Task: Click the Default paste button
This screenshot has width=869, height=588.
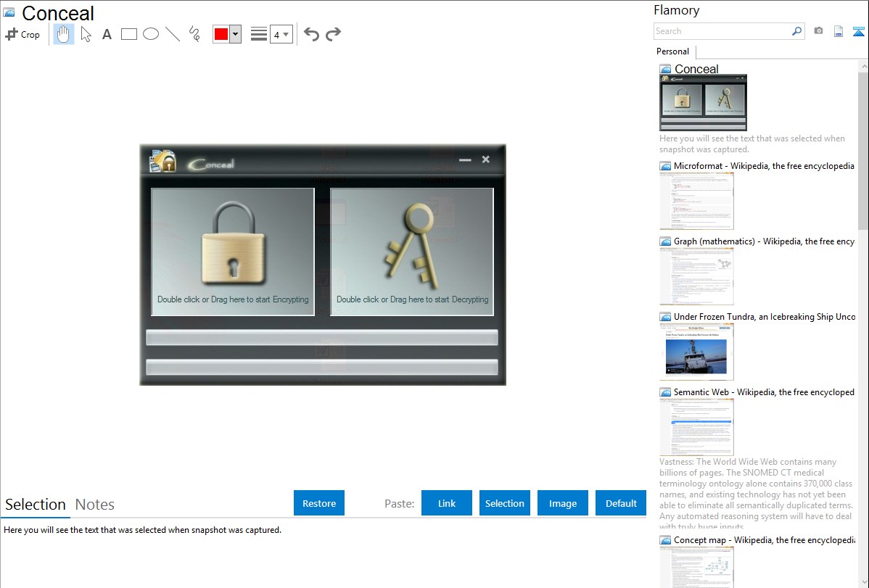Action: (621, 502)
